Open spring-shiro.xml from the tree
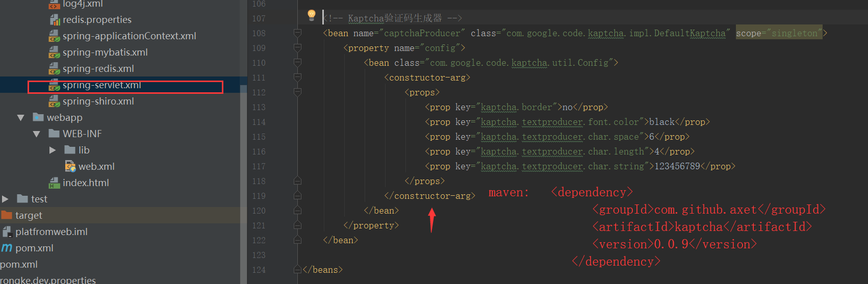This screenshot has height=284, width=868. 98,101
